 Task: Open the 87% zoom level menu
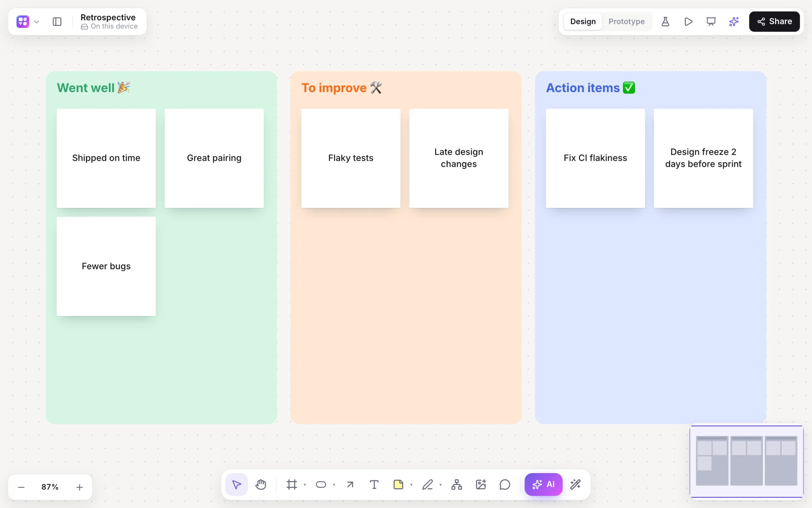point(50,487)
